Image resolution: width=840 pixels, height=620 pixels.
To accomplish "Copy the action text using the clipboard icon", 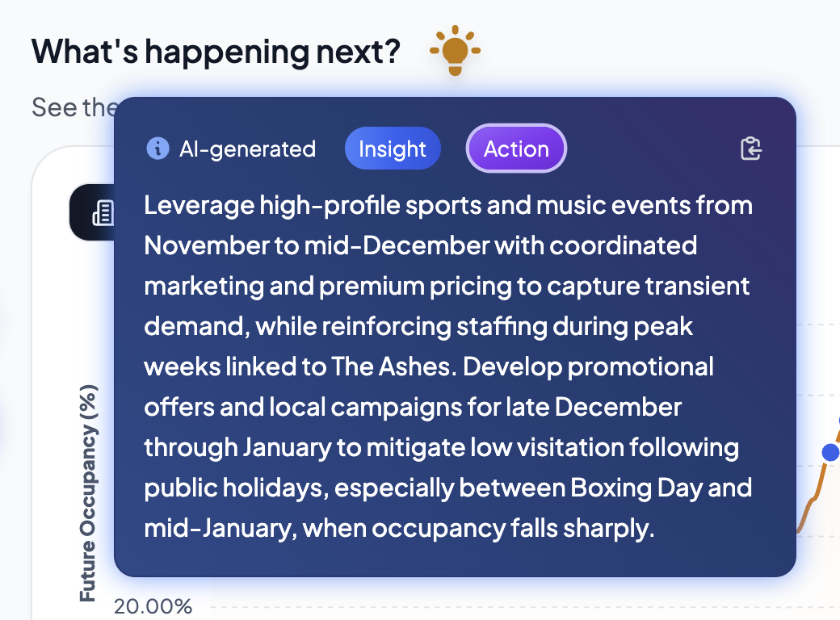I will (x=751, y=149).
